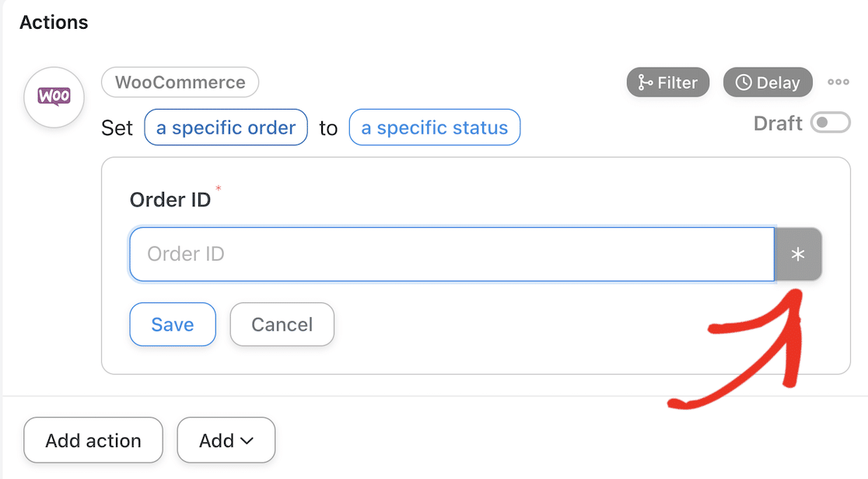
Task: Click the Actions section heading
Action: (x=54, y=23)
